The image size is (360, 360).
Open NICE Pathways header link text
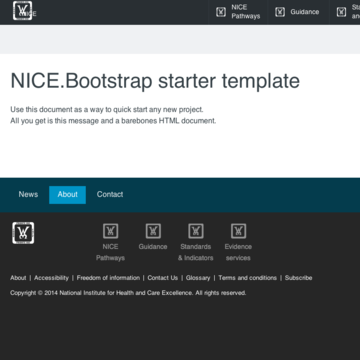tap(246, 12)
